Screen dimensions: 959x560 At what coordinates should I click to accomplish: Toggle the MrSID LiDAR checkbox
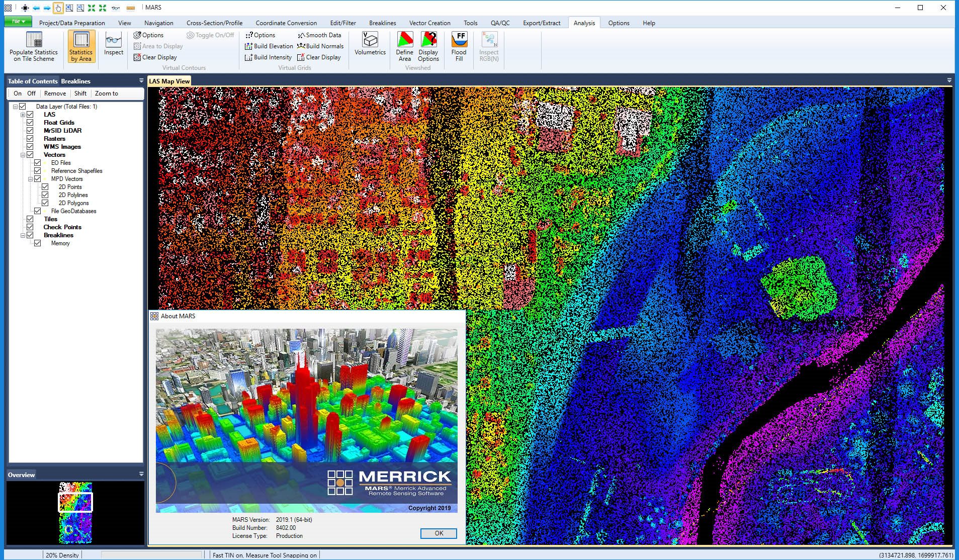click(x=30, y=131)
